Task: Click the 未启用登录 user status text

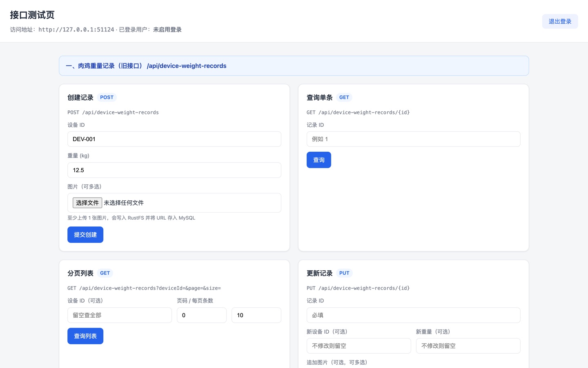Action: 167,29
